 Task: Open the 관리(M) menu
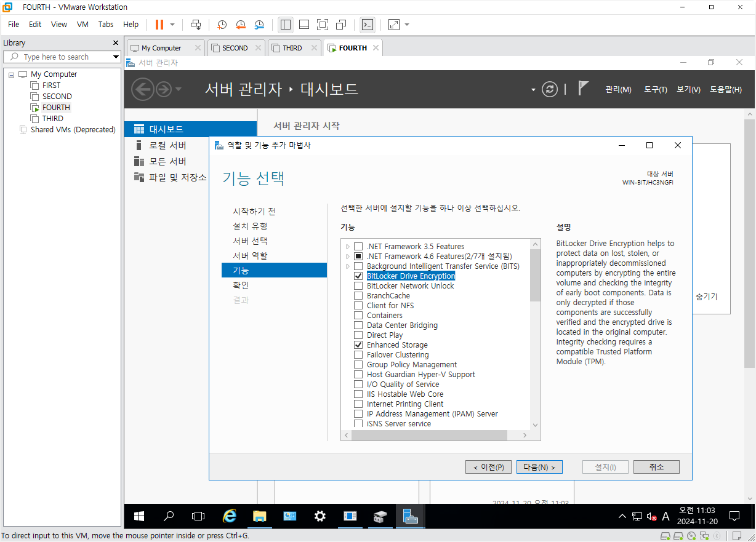point(618,89)
